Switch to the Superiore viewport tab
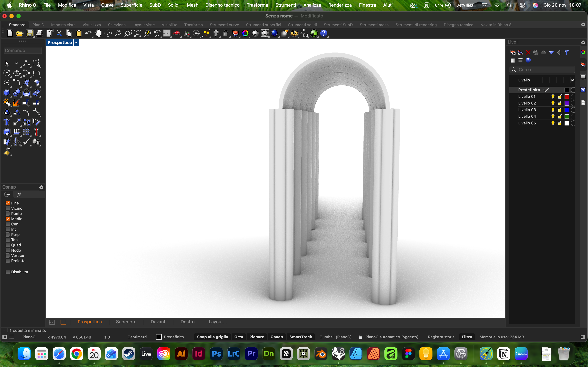 (x=126, y=322)
